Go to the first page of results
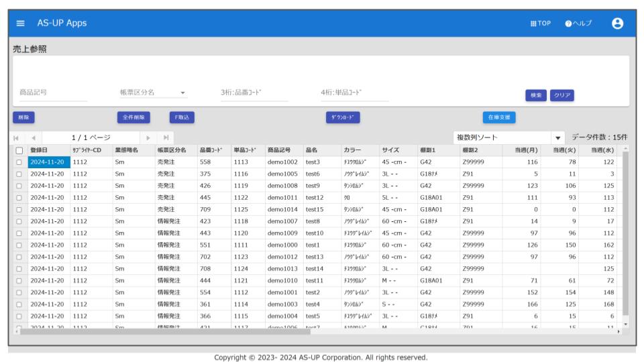This screenshot has width=644, height=362. coord(16,137)
